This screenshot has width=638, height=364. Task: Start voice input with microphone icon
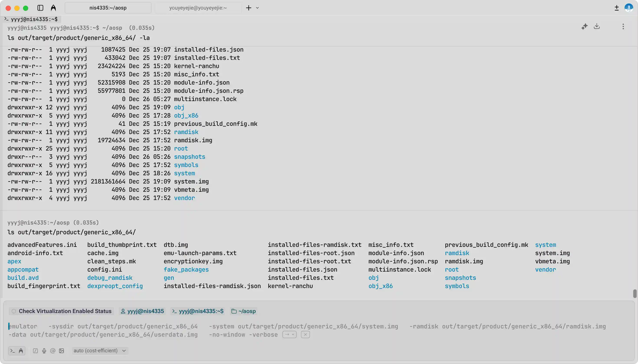44,351
